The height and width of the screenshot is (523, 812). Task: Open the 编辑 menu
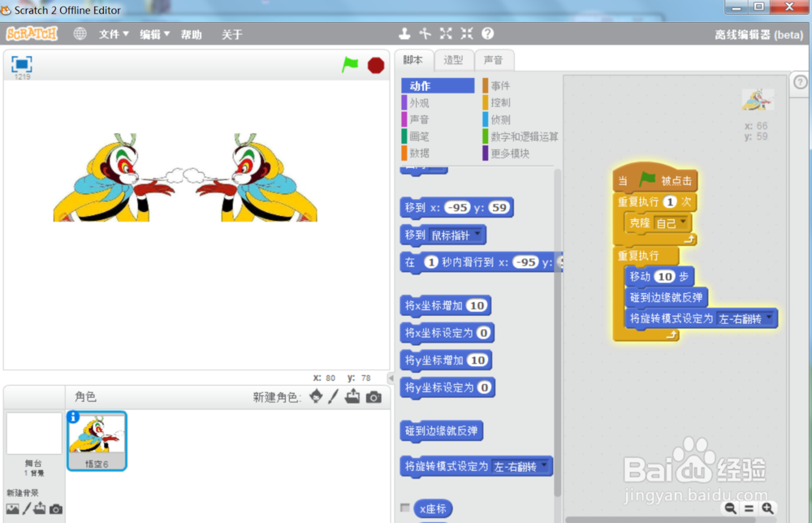coord(154,35)
